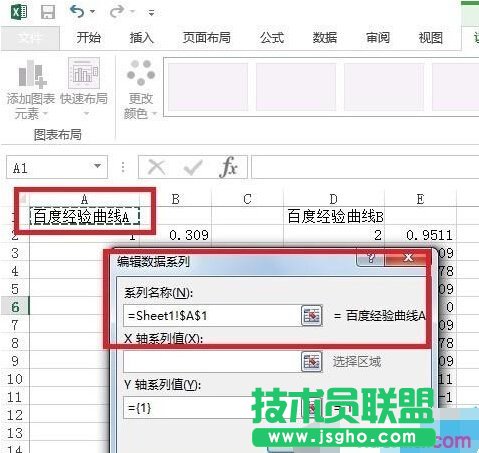Select the 数据 ribbon tab
Image resolution: width=479 pixels, height=453 pixels.
pyautogui.click(x=325, y=38)
